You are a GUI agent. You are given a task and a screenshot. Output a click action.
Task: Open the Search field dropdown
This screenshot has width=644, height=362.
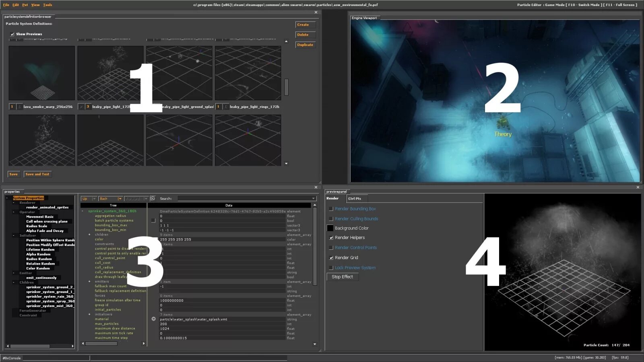[x=313, y=199]
